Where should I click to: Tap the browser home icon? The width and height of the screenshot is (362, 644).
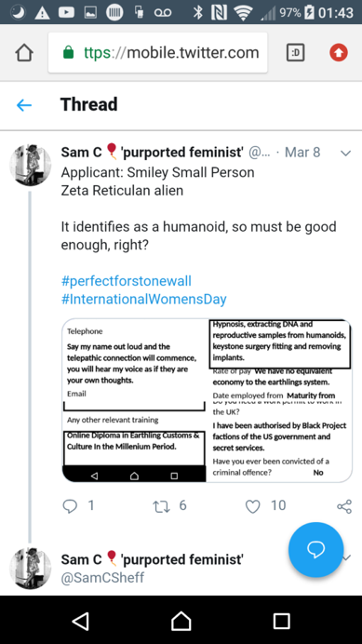[24, 52]
